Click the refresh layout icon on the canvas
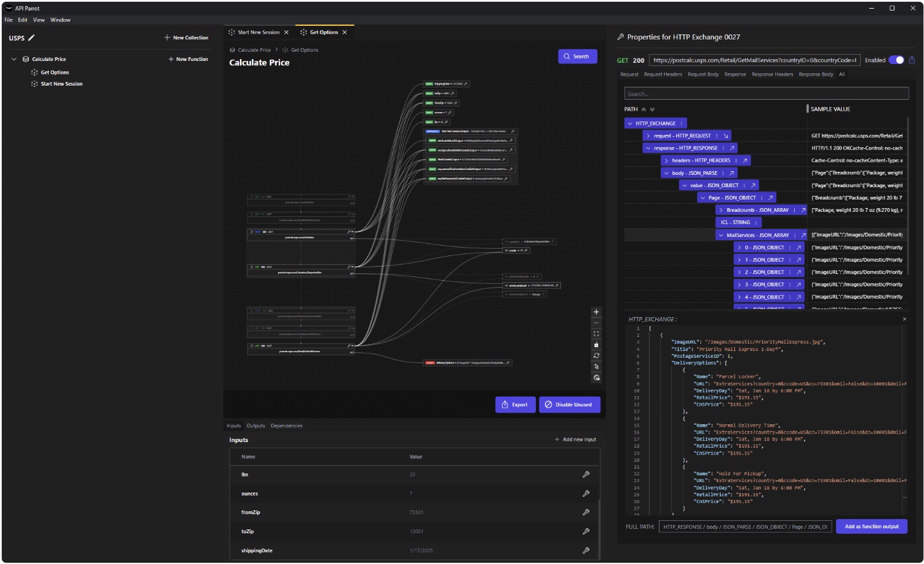 [595, 356]
